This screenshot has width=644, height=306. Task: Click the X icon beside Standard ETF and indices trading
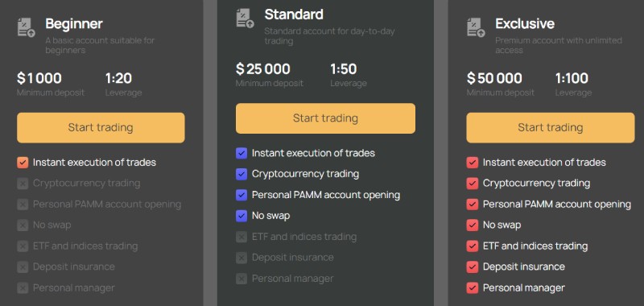242,237
